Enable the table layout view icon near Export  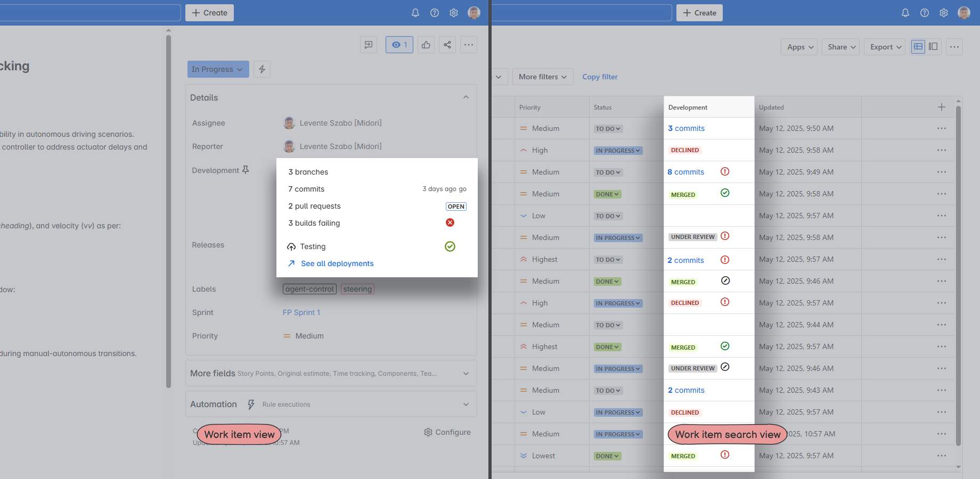tap(918, 47)
